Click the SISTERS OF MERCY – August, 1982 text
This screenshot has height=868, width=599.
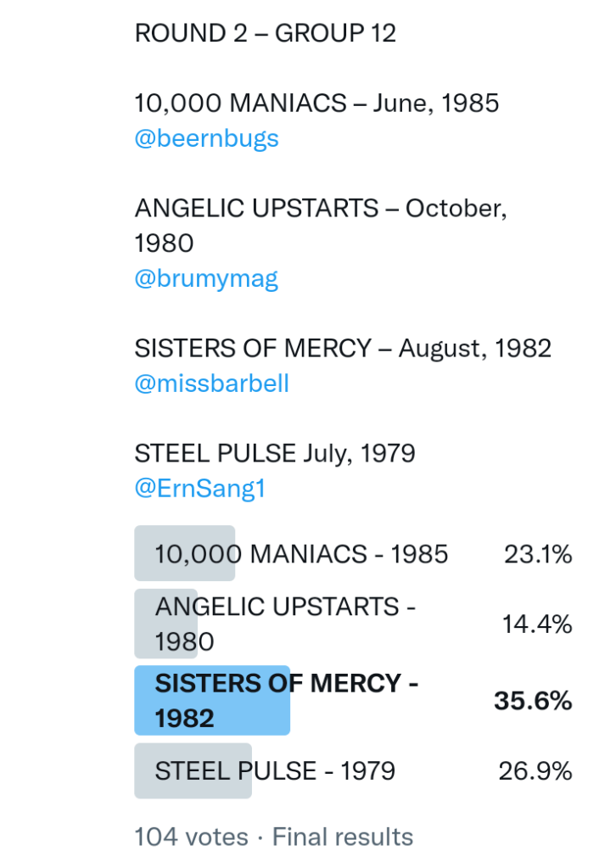click(343, 348)
